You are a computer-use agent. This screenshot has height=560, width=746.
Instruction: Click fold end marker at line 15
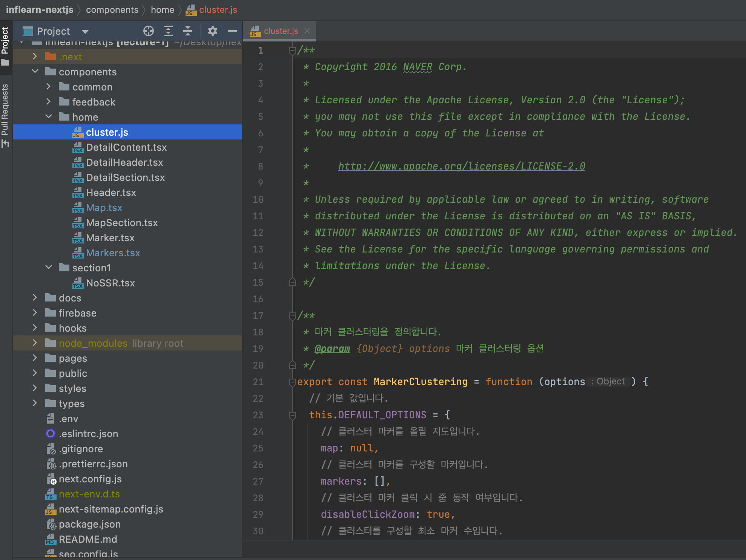click(292, 282)
